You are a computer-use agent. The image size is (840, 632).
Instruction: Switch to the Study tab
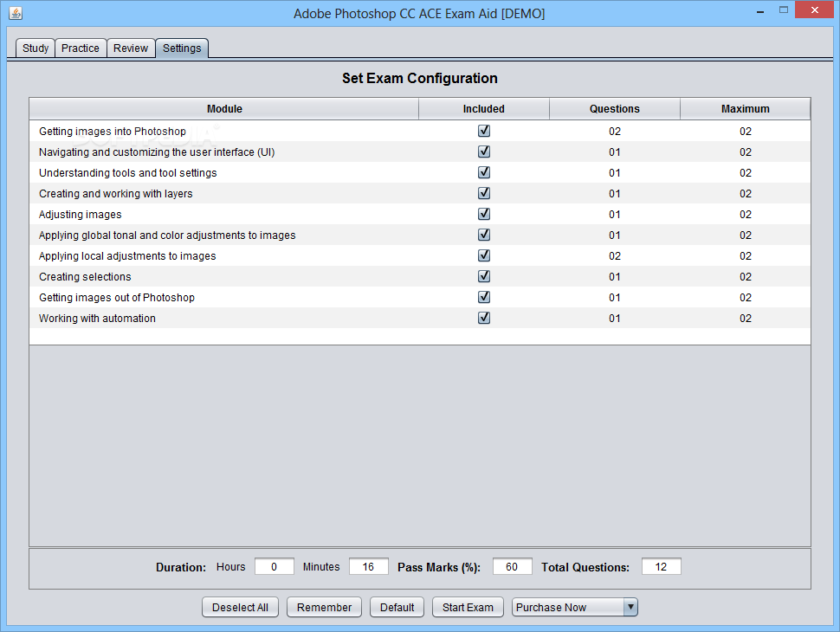coord(36,48)
